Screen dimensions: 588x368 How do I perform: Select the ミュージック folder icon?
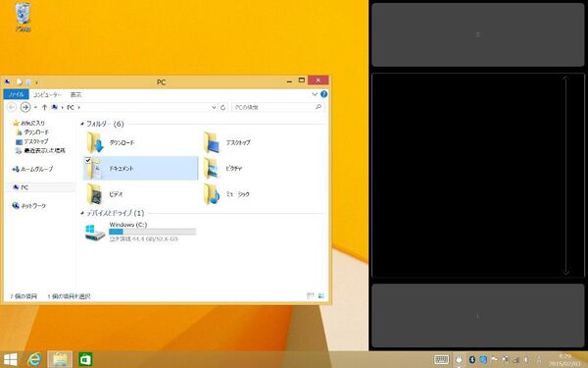(212, 194)
